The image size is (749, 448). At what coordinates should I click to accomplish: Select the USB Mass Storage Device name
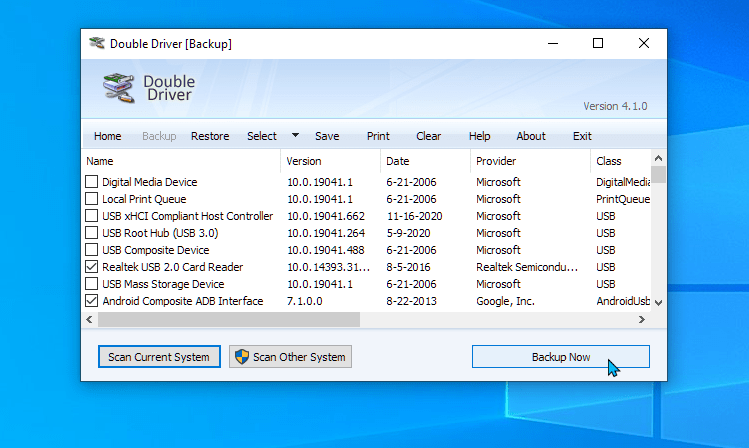163,284
